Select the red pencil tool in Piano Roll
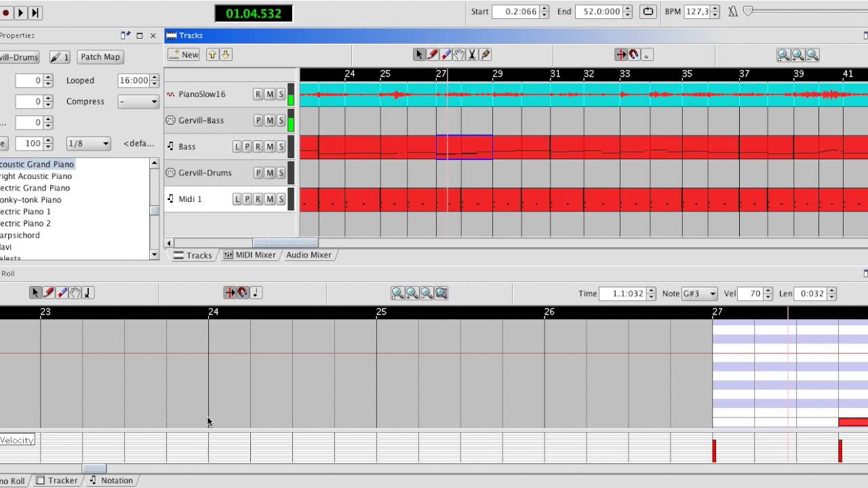This screenshot has width=868, height=488. pyautogui.click(x=48, y=293)
